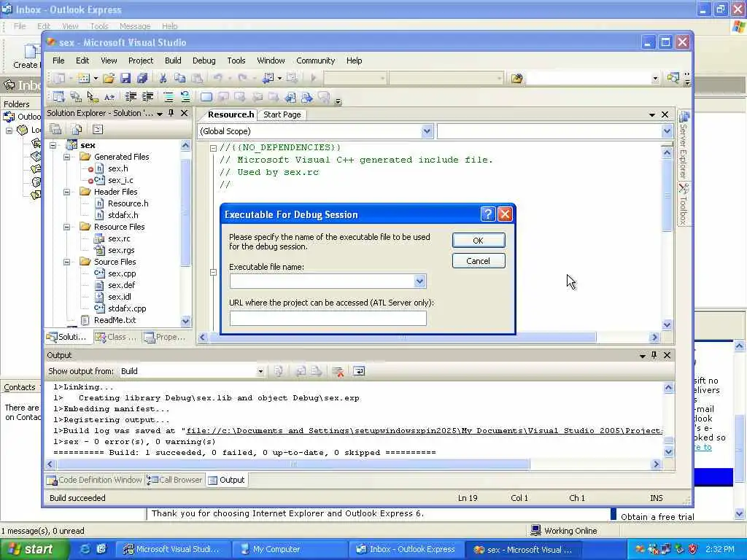The image size is (747, 560).
Task: Click the code editor horizontal scrollbar thumb
Action: tap(403, 337)
